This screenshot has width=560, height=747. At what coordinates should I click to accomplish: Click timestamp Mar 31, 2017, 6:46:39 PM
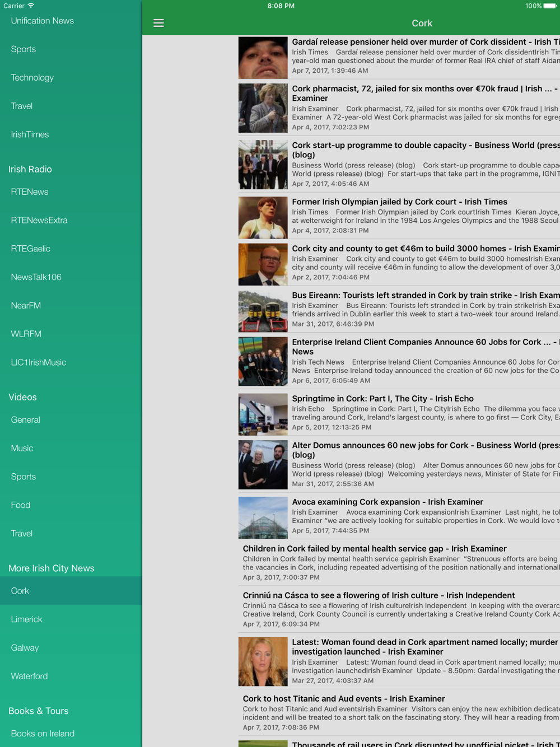tap(333, 324)
